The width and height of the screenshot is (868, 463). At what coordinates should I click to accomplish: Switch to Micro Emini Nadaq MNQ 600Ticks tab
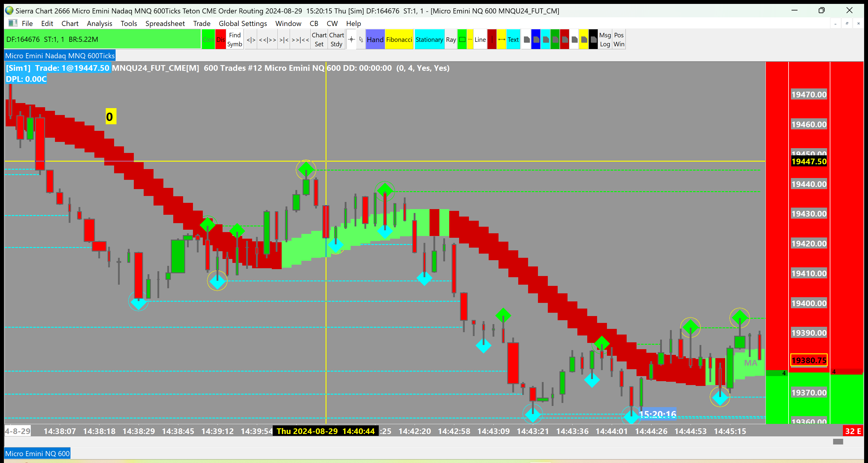60,56
